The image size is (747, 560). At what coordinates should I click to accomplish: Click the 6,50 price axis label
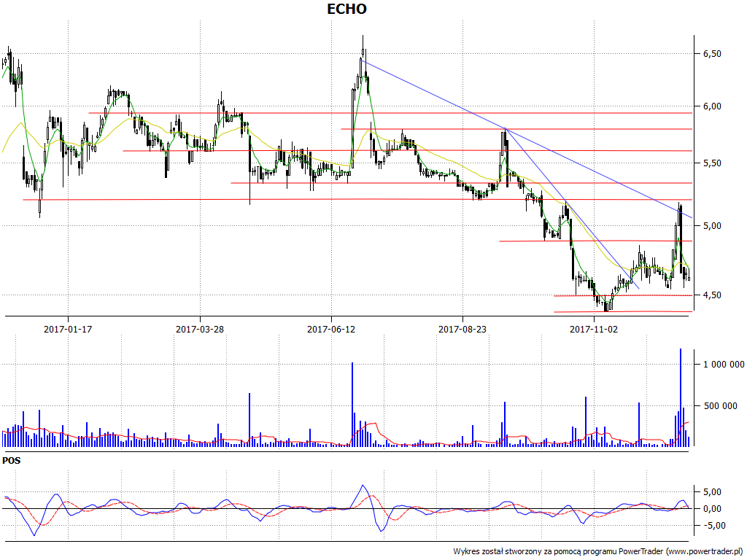point(712,54)
